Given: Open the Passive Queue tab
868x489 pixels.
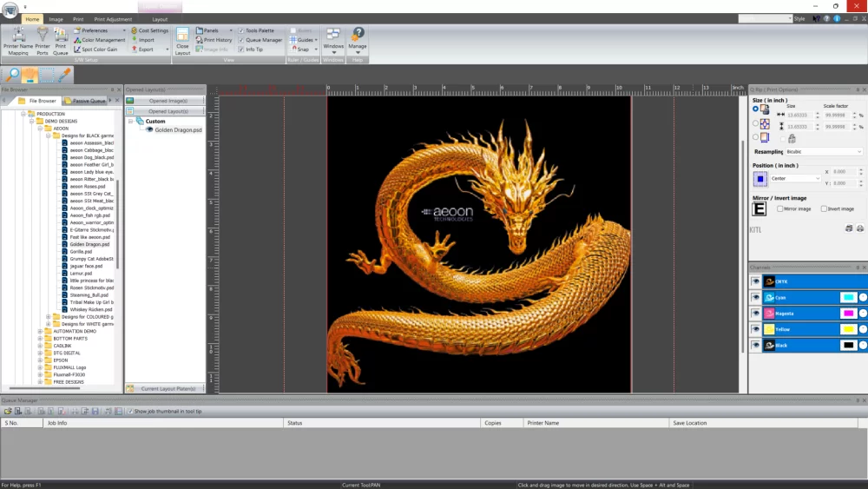Looking at the screenshot, I should tap(88, 101).
